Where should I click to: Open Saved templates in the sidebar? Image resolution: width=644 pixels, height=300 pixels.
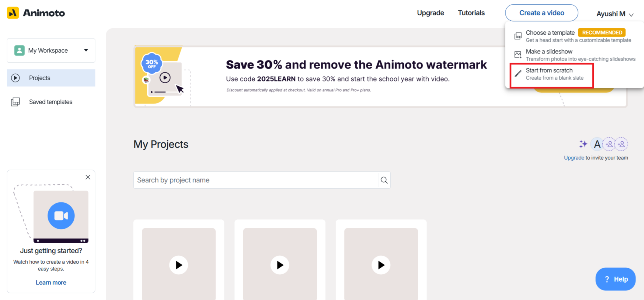[x=51, y=102]
